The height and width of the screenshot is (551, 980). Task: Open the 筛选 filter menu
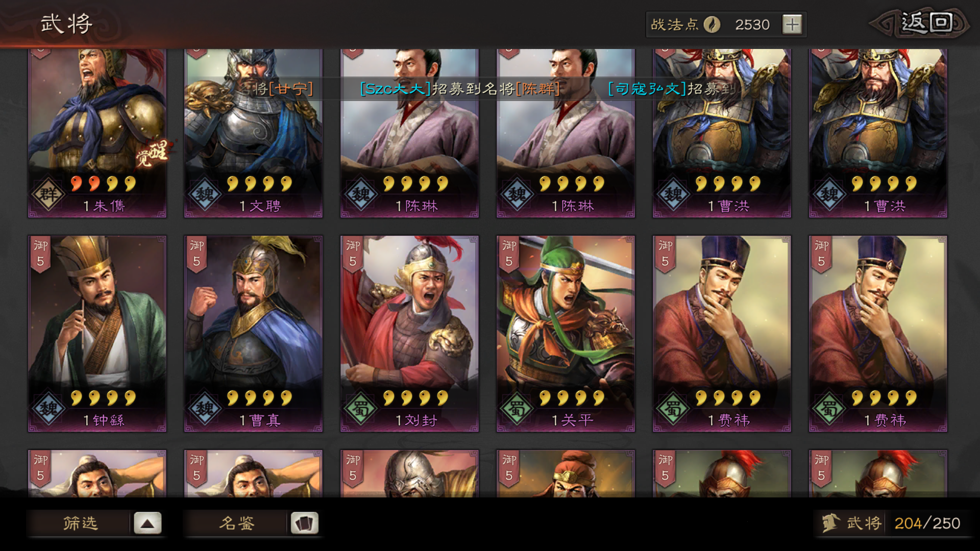(80, 523)
